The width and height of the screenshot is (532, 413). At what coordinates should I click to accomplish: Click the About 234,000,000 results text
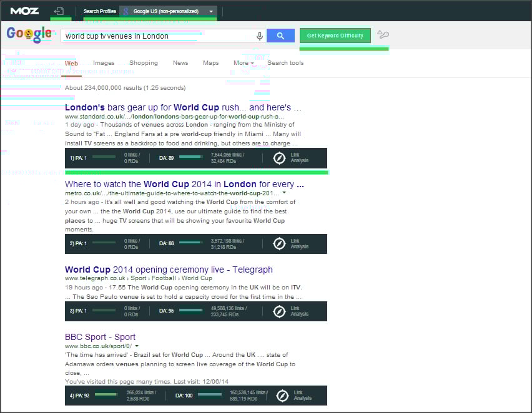[126, 88]
